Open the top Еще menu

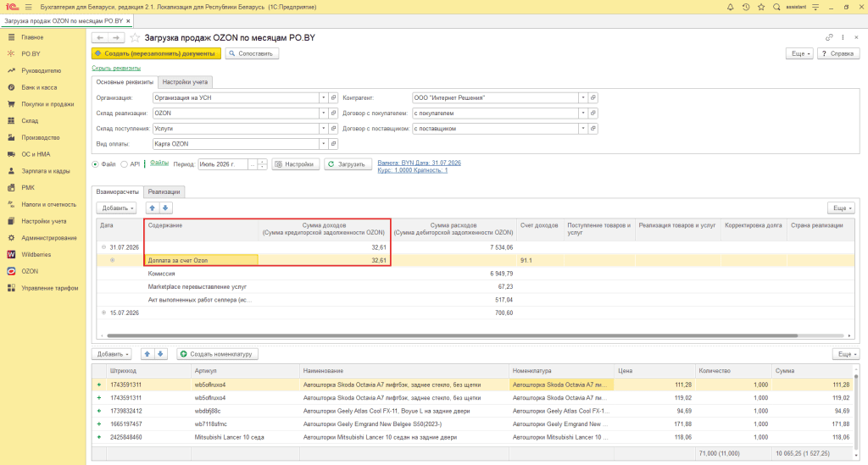800,53
